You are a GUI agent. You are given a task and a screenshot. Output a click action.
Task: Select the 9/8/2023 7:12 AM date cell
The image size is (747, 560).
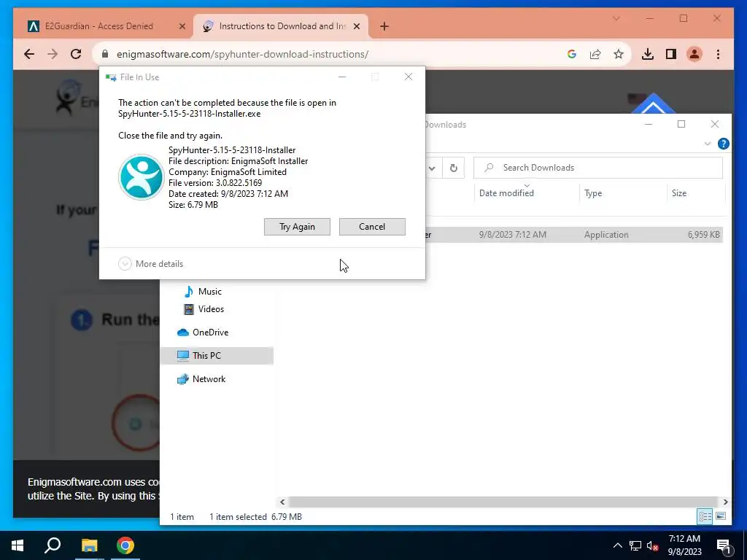[x=513, y=235]
